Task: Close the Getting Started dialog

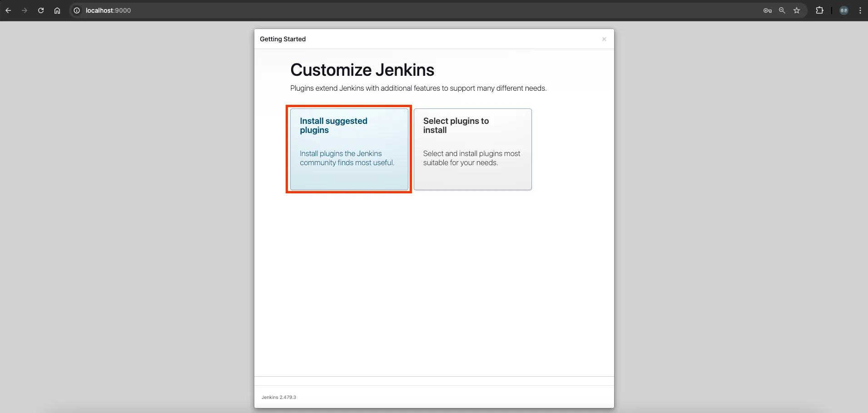Action: 604,39
